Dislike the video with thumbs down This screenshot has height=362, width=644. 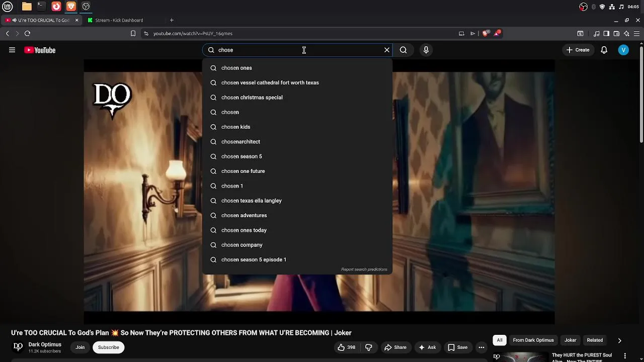click(369, 347)
